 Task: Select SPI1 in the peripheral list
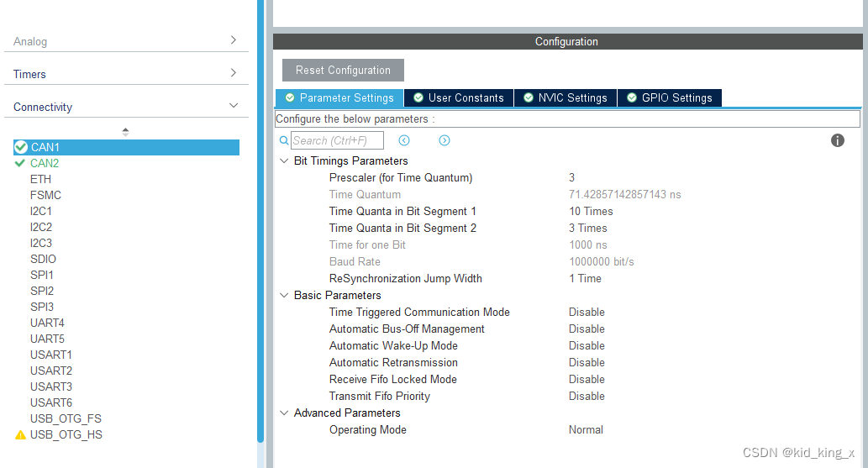tap(42, 276)
